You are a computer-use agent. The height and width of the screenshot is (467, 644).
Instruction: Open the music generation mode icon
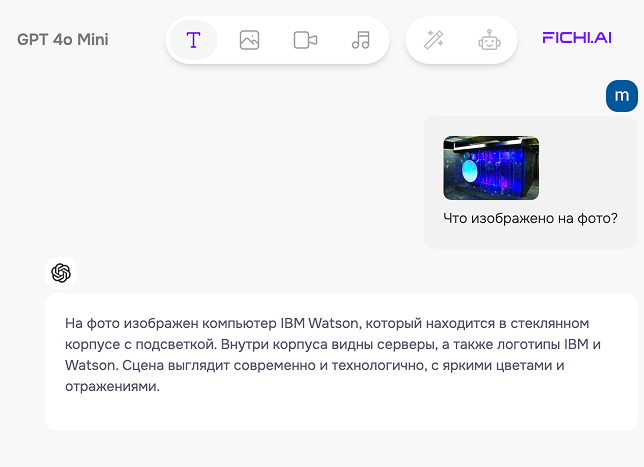(x=361, y=40)
